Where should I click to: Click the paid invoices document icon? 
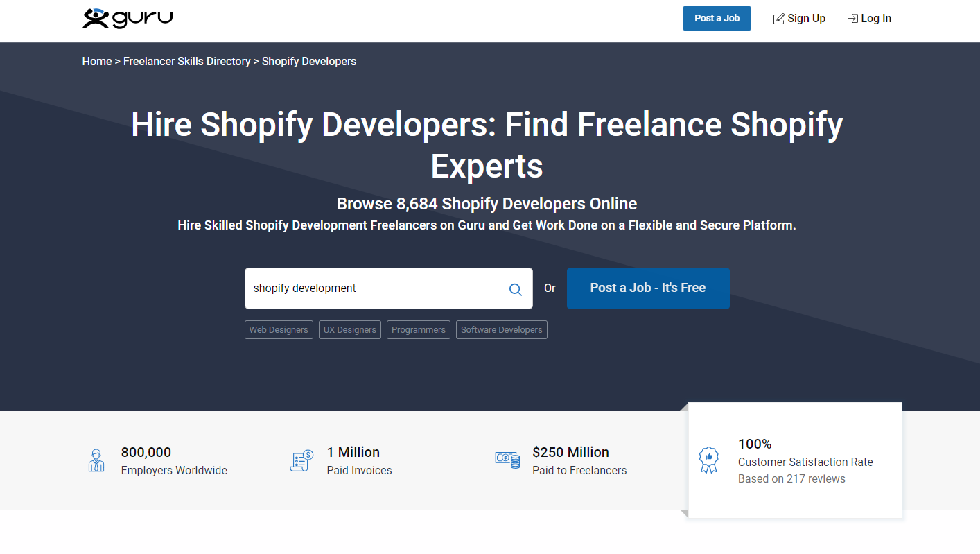point(301,460)
